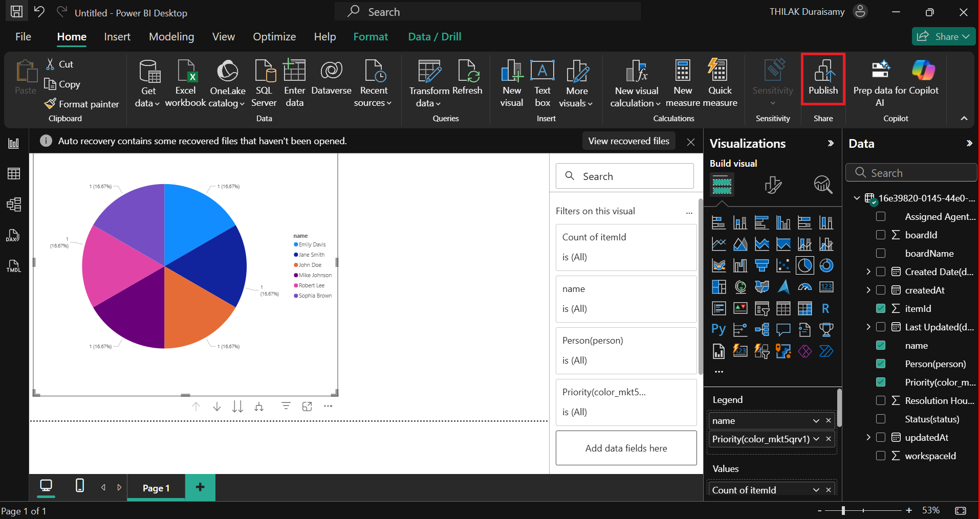980x519 pixels.
Task: Choose the Treemap visual
Action: (719, 287)
